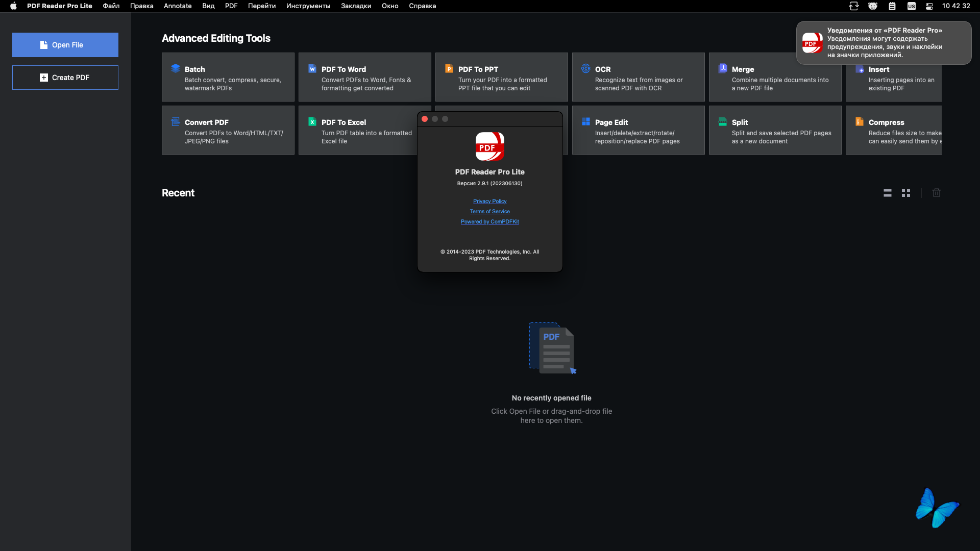The height and width of the screenshot is (551, 980).
Task: Click the "Версия 2.9.1 (202306130)" text
Action: [490, 184]
